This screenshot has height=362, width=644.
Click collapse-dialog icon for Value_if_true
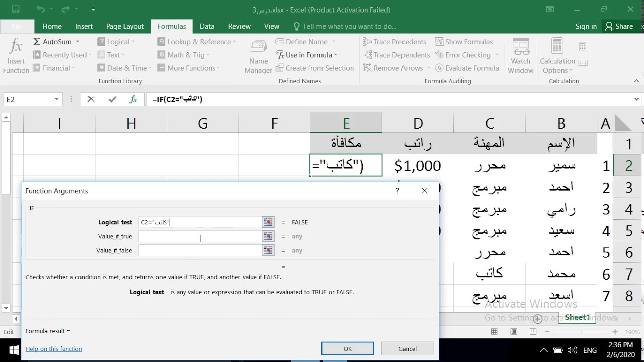click(268, 236)
